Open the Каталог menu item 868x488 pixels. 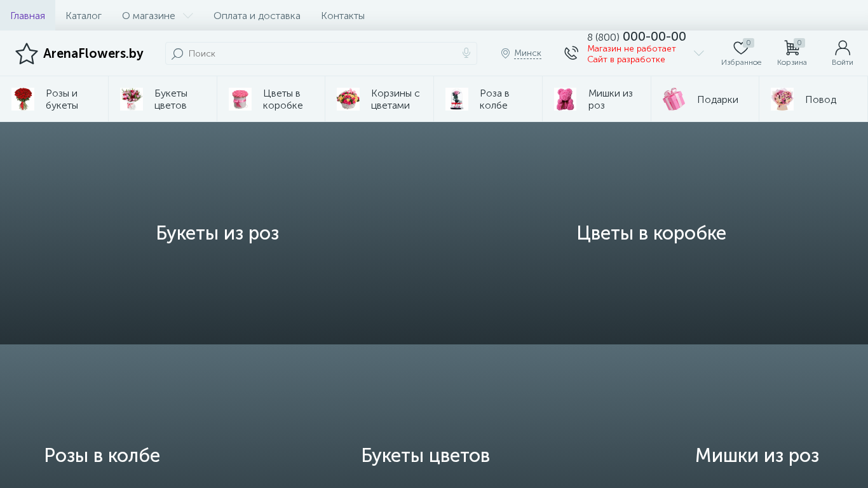tap(83, 15)
